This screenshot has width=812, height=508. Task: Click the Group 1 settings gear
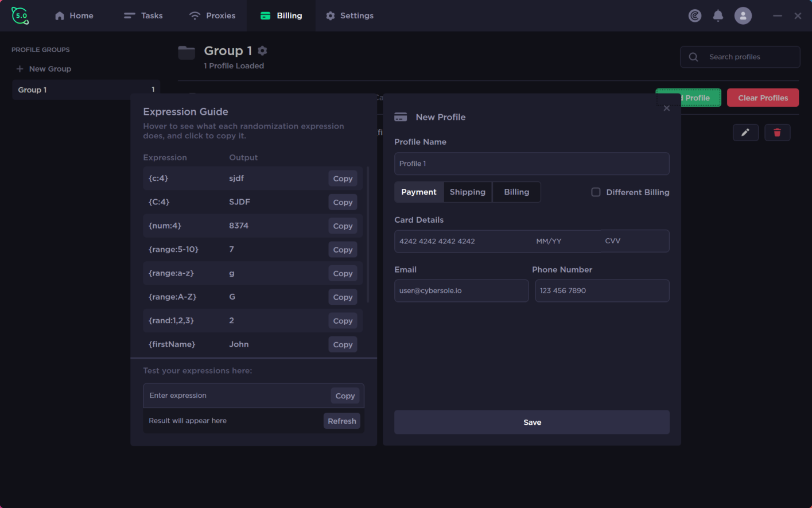point(262,51)
